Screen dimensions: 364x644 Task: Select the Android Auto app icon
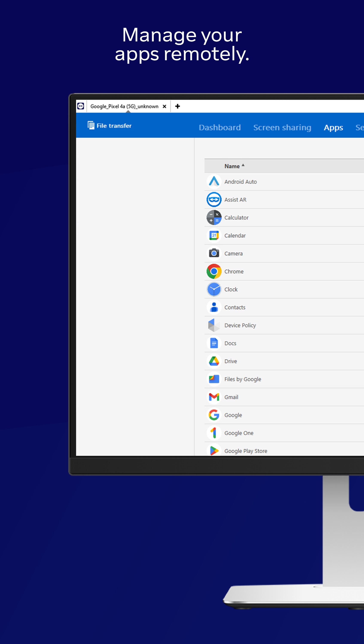214,181
